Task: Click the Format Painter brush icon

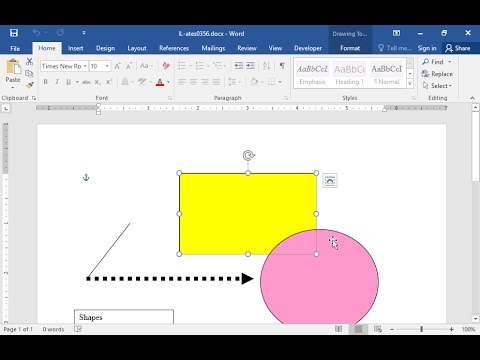Action: tap(29, 85)
